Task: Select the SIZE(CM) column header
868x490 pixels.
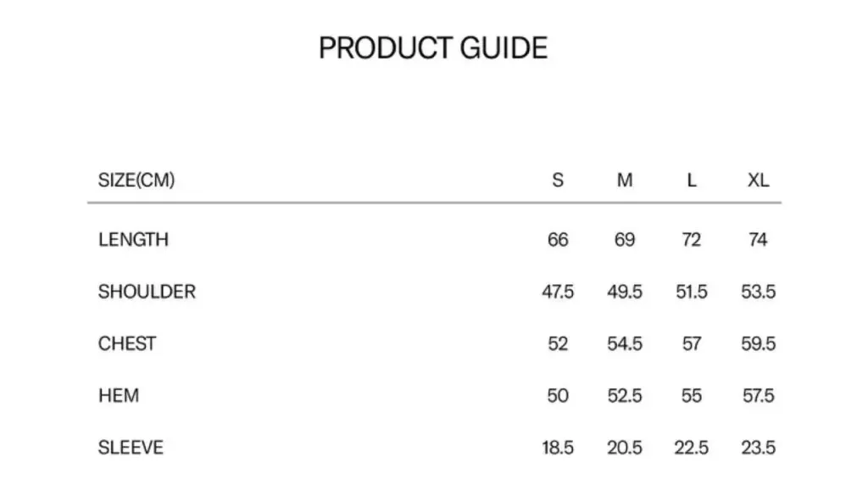Action: [136, 180]
